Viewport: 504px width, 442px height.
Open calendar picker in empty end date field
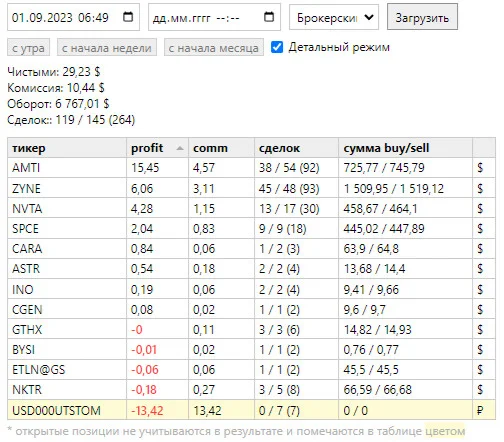pyautogui.click(x=269, y=17)
